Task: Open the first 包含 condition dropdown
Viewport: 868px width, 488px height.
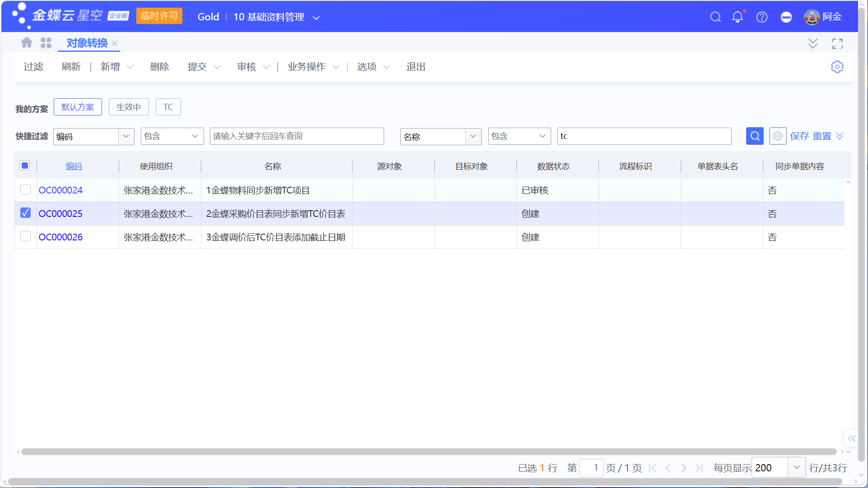Action: pyautogui.click(x=172, y=136)
